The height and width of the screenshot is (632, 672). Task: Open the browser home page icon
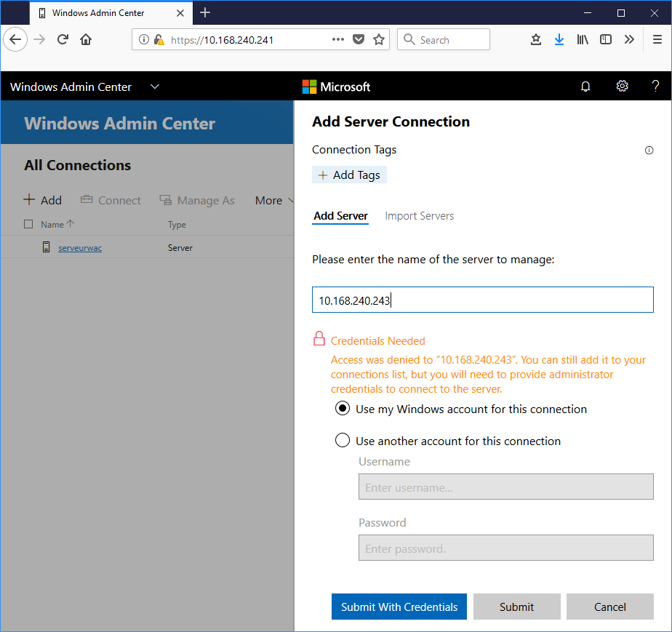coord(86,39)
